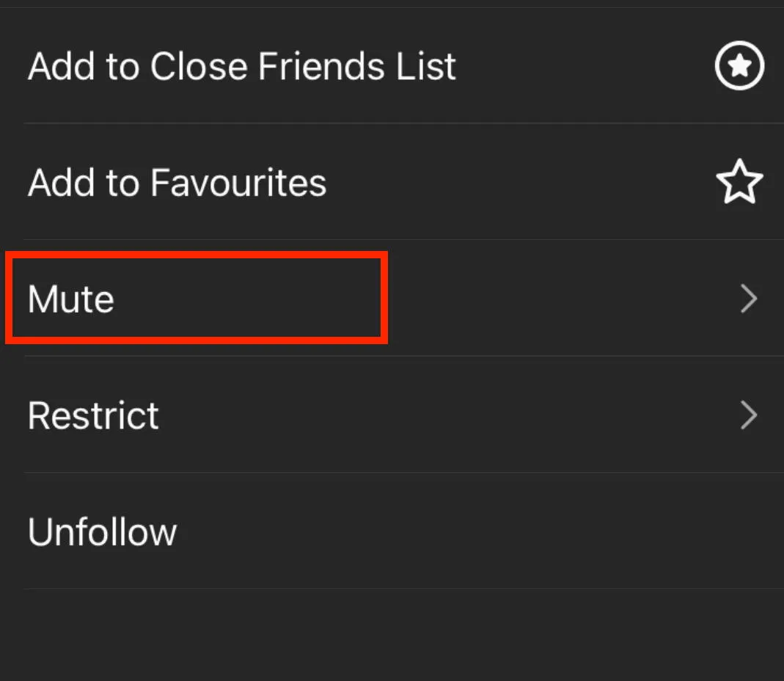Tap the Close Friends circled star icon

tap(739, 66)
